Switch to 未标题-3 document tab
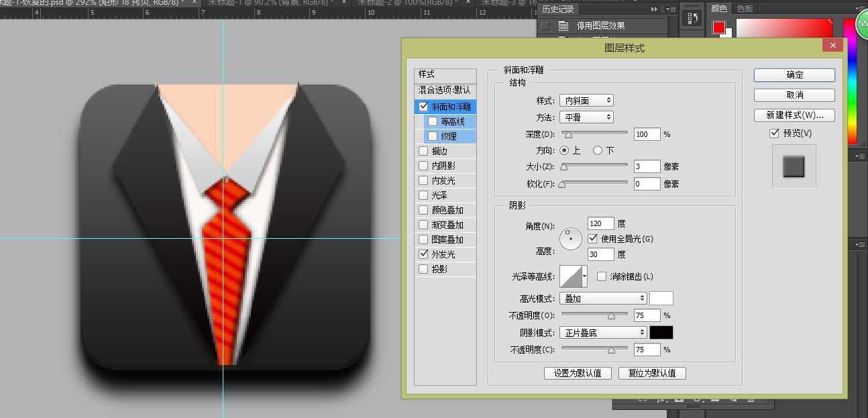Image resolution: width=868 pixels, height=418 pixels. 508,2
